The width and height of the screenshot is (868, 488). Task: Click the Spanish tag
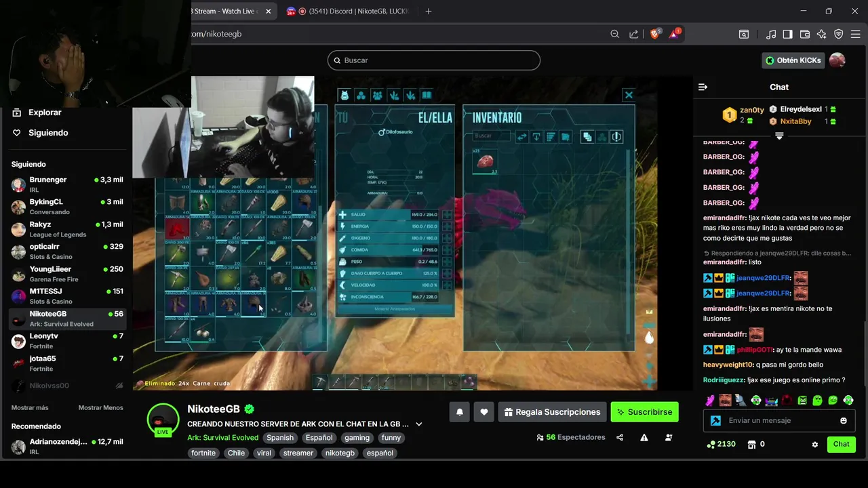click(280, 438)
